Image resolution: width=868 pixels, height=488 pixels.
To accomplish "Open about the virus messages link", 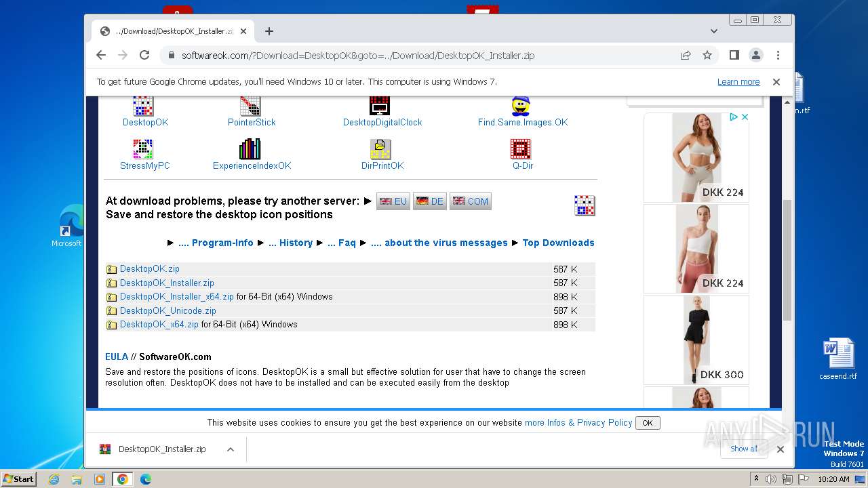I will (x=439, y=243).
